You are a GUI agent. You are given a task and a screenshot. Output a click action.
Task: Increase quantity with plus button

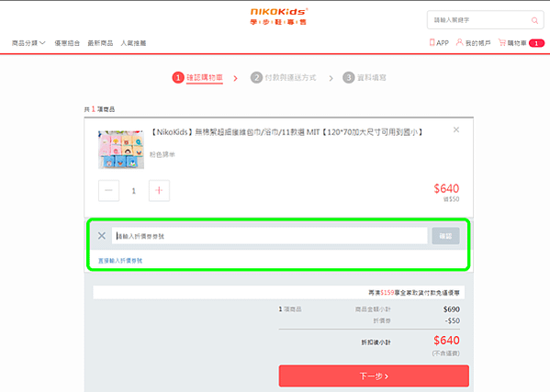(159, 190)
